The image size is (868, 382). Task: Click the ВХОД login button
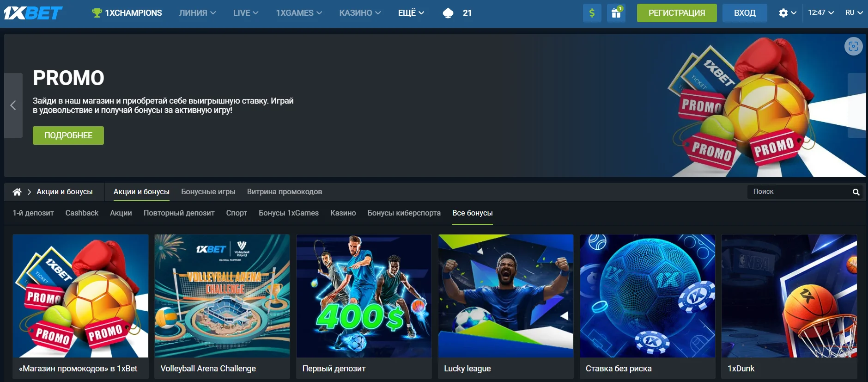(745, 13)
